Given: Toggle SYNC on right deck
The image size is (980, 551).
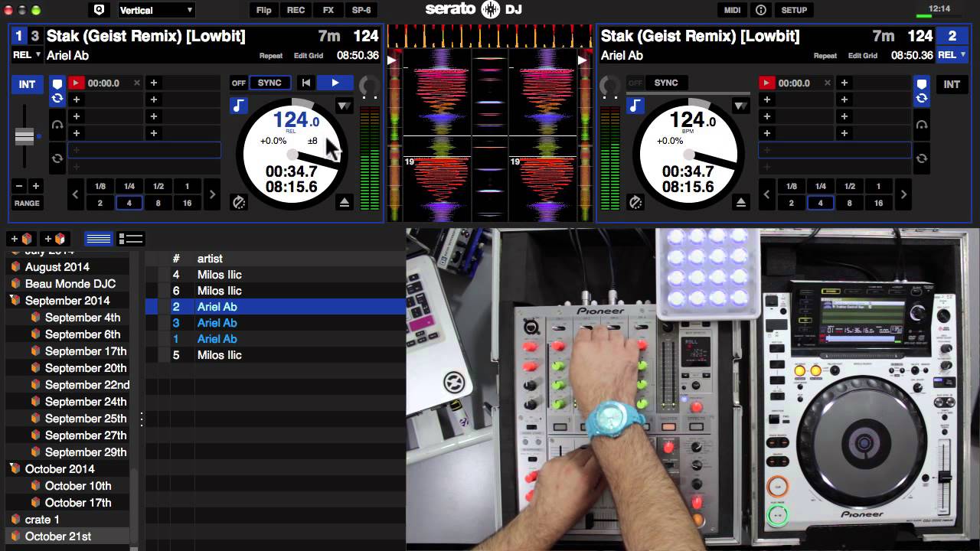Looking at the screenshot, I should 666,83.
